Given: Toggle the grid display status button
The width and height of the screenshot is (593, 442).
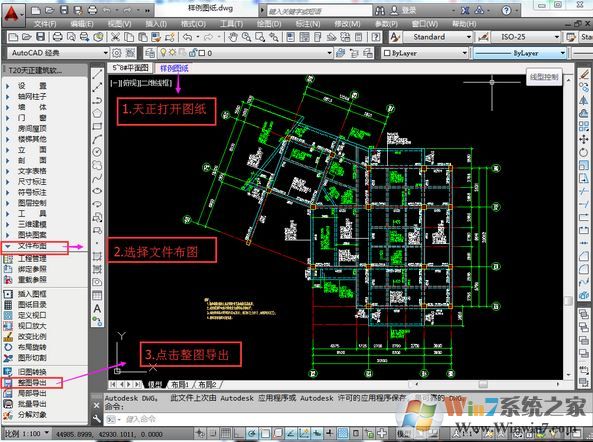Looking at the screenshot, I should click(x=225, y=433).
